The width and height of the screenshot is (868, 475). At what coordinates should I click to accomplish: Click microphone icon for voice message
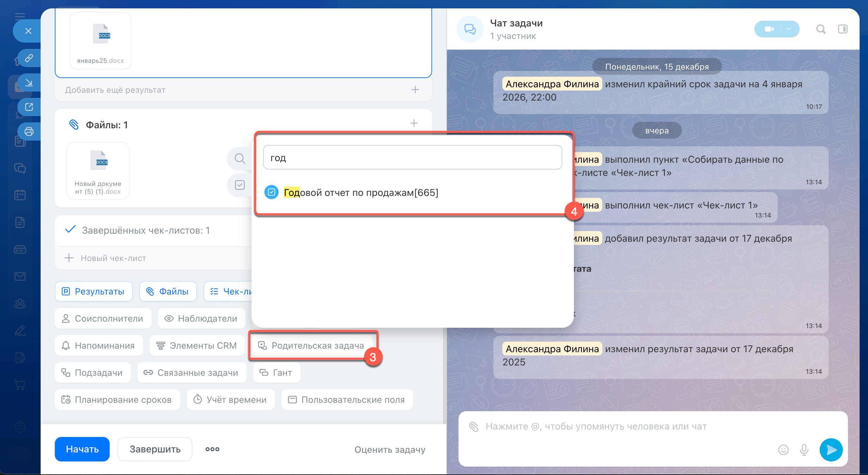click(804, 450)
